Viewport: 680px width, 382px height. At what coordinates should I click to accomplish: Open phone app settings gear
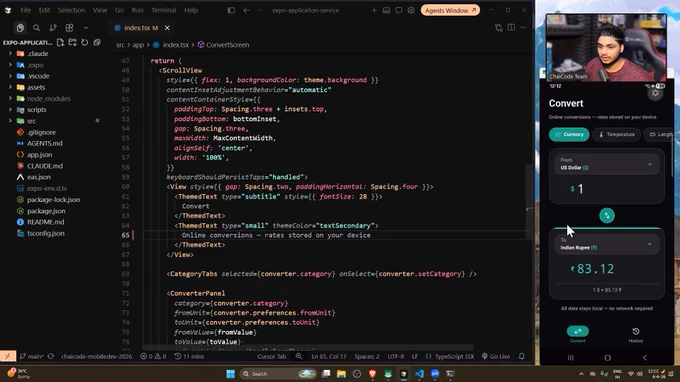click(655, 93)
